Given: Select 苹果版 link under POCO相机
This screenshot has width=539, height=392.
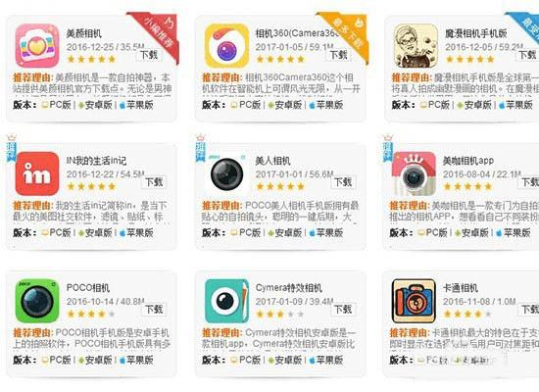Looking at the screenshot, I should [x=136, y=360].
